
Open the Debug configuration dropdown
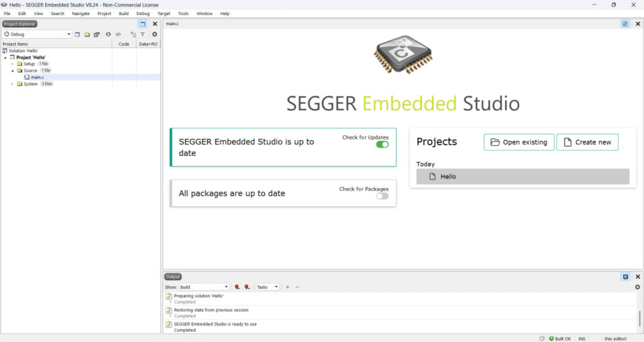pyautogui.click(x=37, y=35)
